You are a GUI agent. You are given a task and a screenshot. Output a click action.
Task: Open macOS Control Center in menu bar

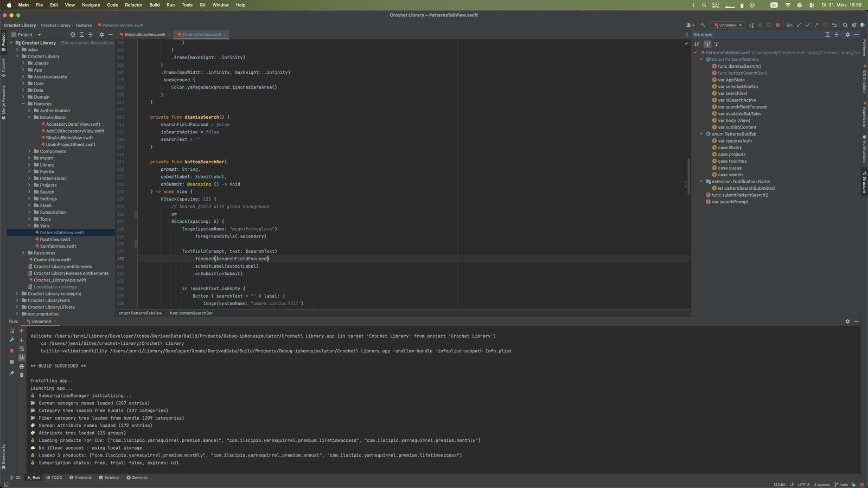click(x=812, y=5)
